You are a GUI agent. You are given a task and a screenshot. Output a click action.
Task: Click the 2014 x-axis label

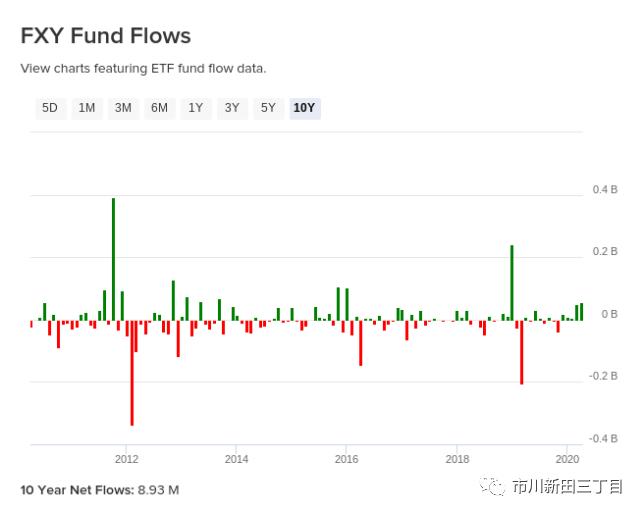pyautogui.click(x=236, y=460)
